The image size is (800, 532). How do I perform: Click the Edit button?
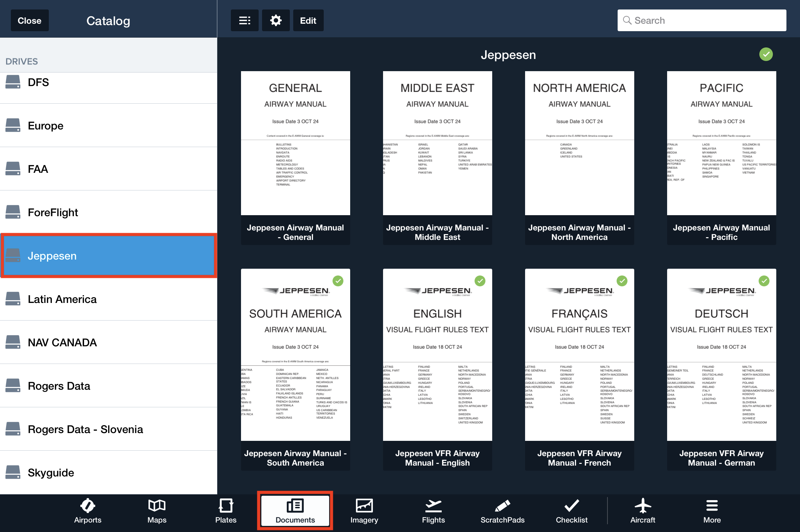(x=308, y=20)
